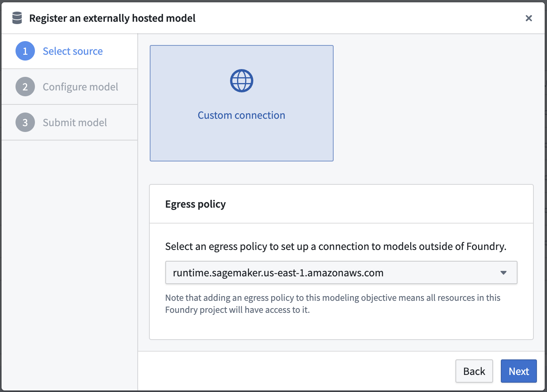547x392 pixels.
Task: Go to the Select source step
Action: click(x=70, y=51)
